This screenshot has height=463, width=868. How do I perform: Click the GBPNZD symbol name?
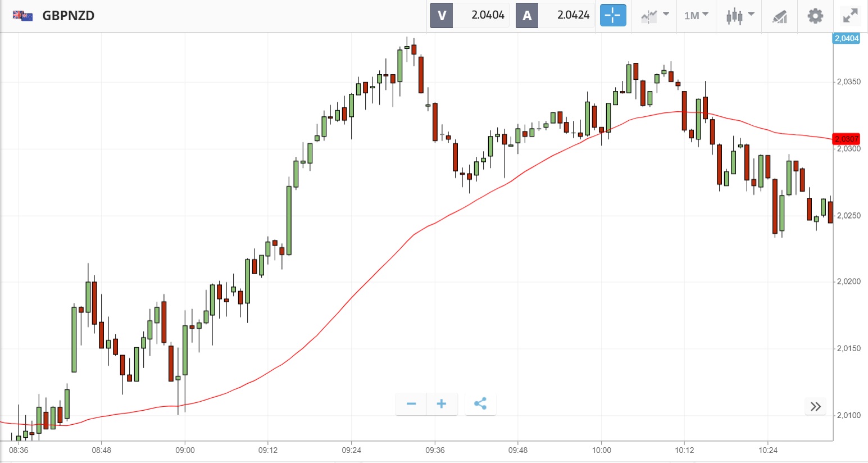coord(68,16)
